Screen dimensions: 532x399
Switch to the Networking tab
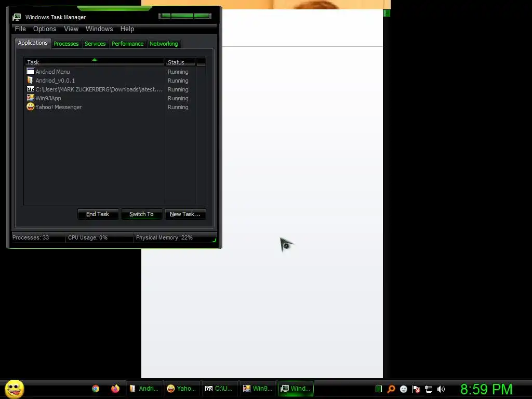(x=164, y=44)
